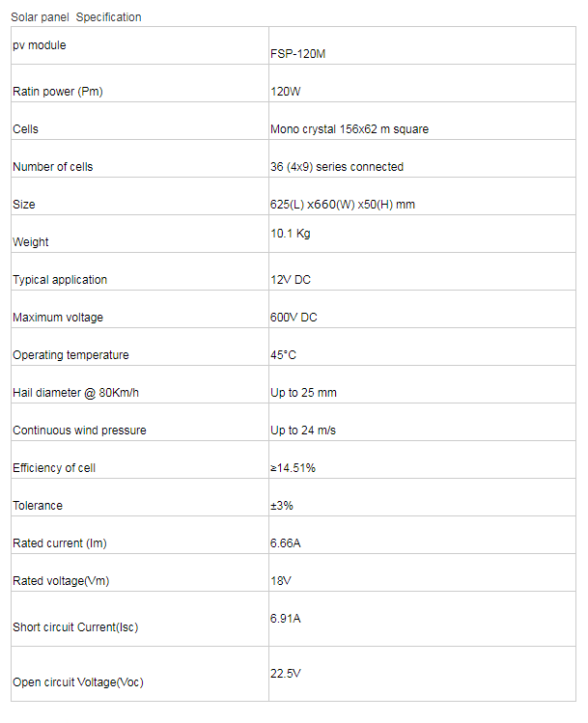Image resolution: width=588 pixels, height=723 pixels.
Task: Select the 'Up to 24 m/s' value
Action: [x=303, y=431]
